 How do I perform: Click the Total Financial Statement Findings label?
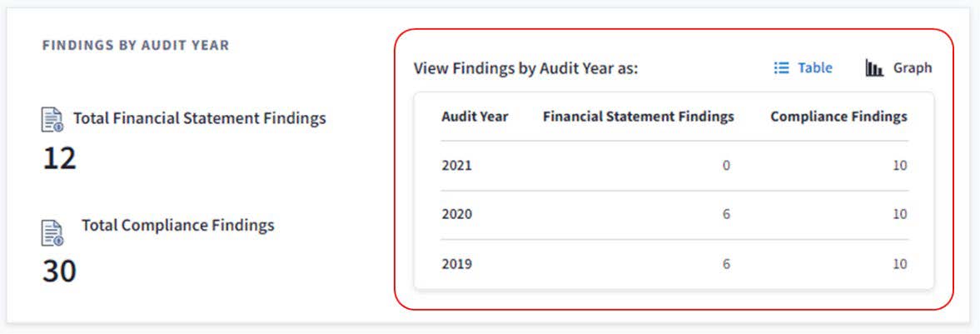point(199,119)
